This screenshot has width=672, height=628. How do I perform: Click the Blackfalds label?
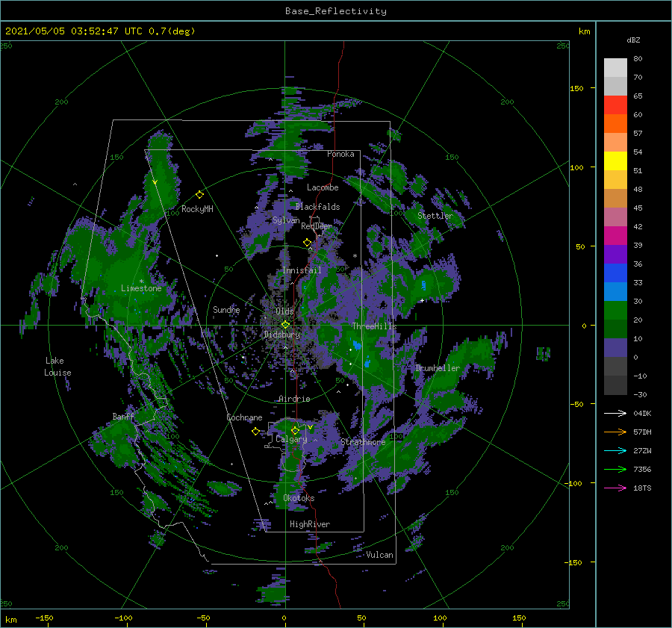(x=317, y=207)
